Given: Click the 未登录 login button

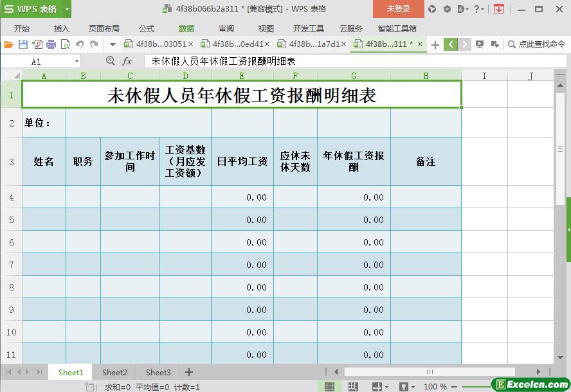Looking at the screenshot, I should 398,9.
